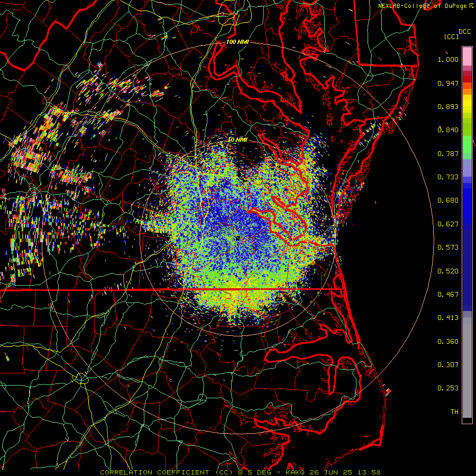476x476 pixels.
Task: Click the 0.787 legend value
Action: (448, 153)
